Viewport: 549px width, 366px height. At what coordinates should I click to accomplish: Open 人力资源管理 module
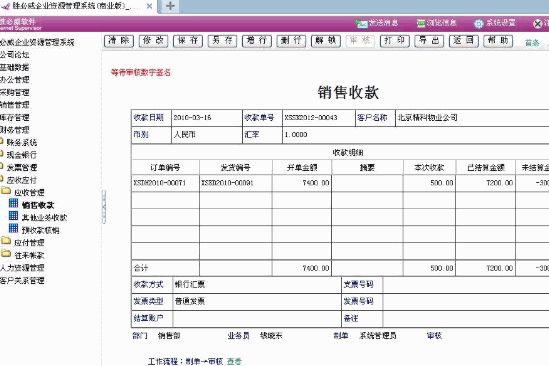tap(22, 268)
